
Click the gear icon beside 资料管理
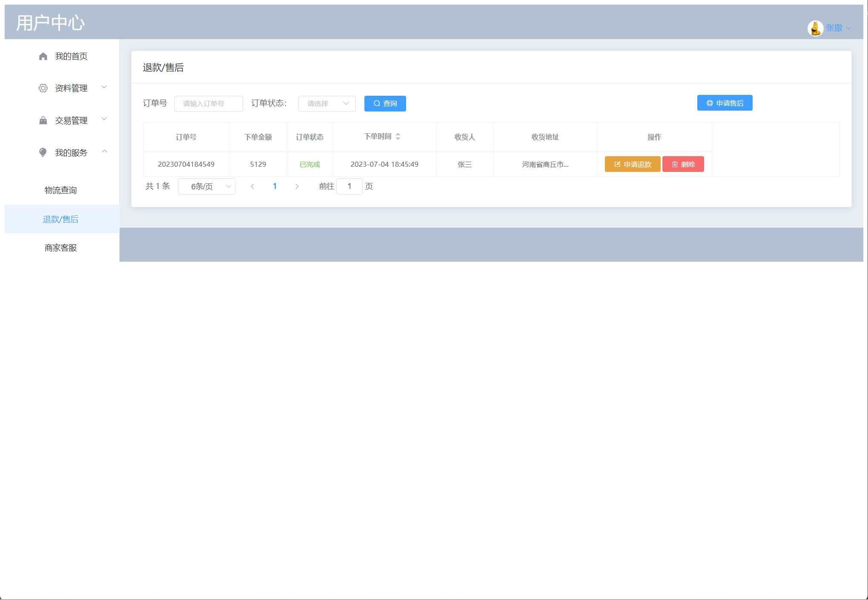coord(43,88)
